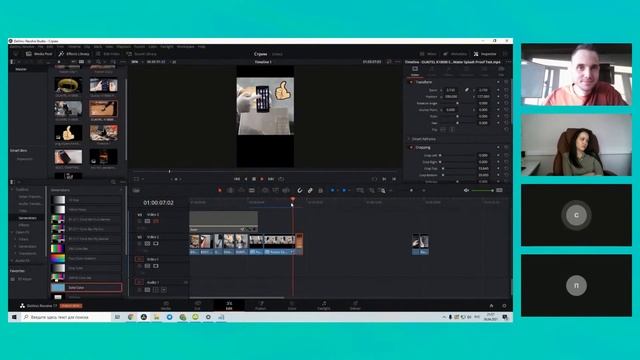
Task: Open the File menu
Action: (40, 47)
